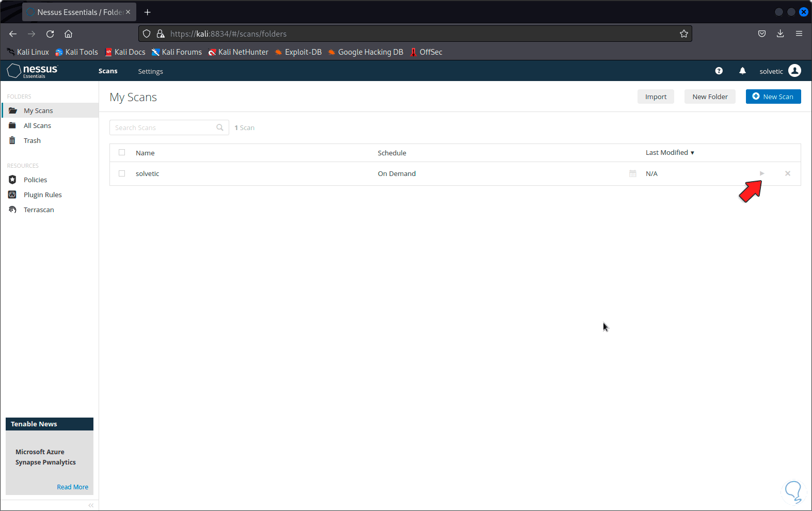The height and width of the screenshot is (511, 812).
Task: Open the Exploit-DB bookmark
Action: pos(298,52)
